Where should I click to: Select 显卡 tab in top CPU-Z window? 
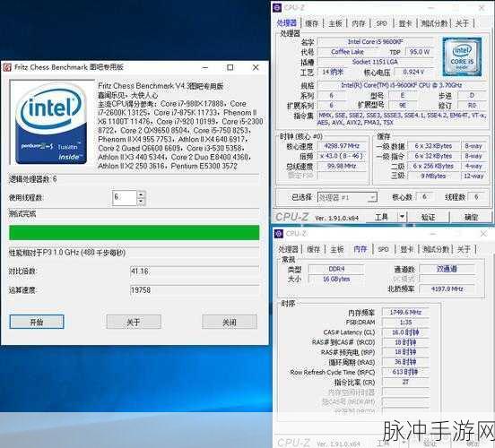click(x=405, y=23)
